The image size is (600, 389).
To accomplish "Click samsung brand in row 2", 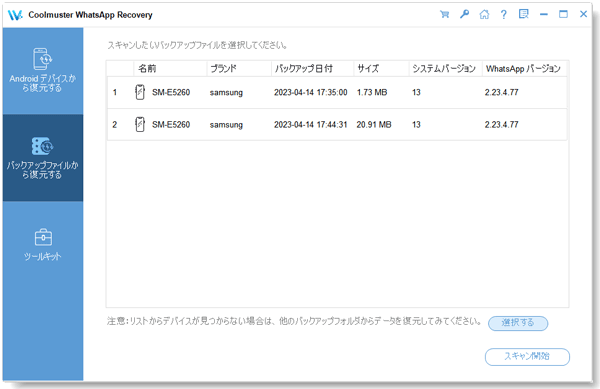I will [226, 125].
